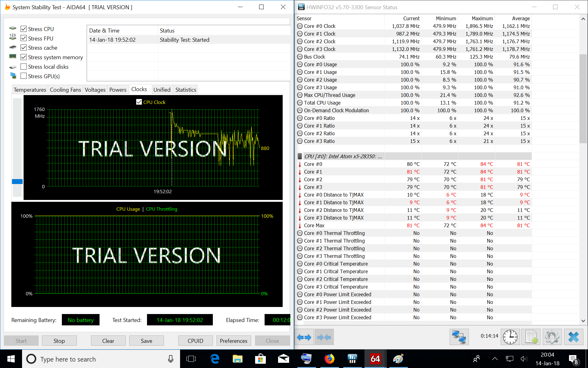Viewport: 588px width, 368px height.
Task: Click microphone icon in search box
Action: (171, 359)
